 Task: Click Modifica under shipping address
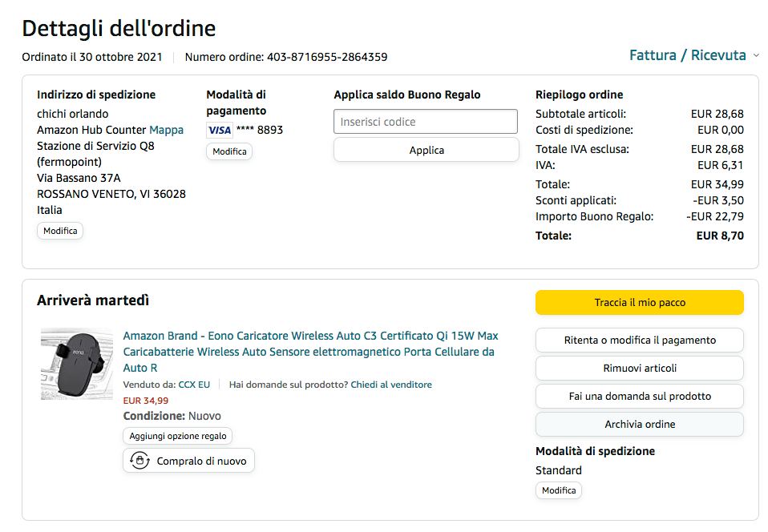click(60, 231)
